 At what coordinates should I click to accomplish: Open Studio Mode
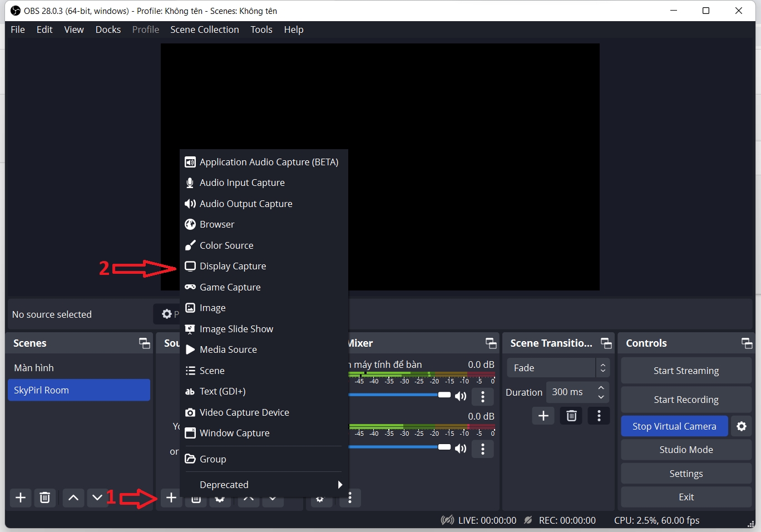[686, 450]
